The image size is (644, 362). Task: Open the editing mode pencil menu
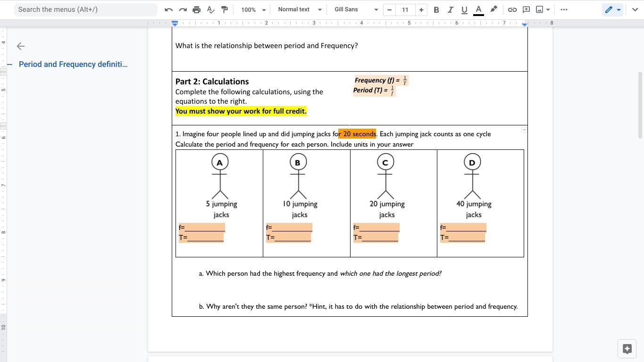[x=613, y=9]
